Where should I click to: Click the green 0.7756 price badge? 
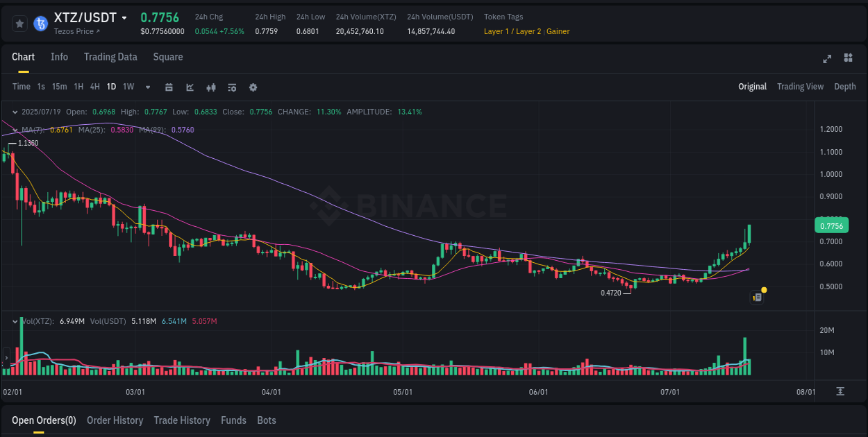[x=831, y=225]
